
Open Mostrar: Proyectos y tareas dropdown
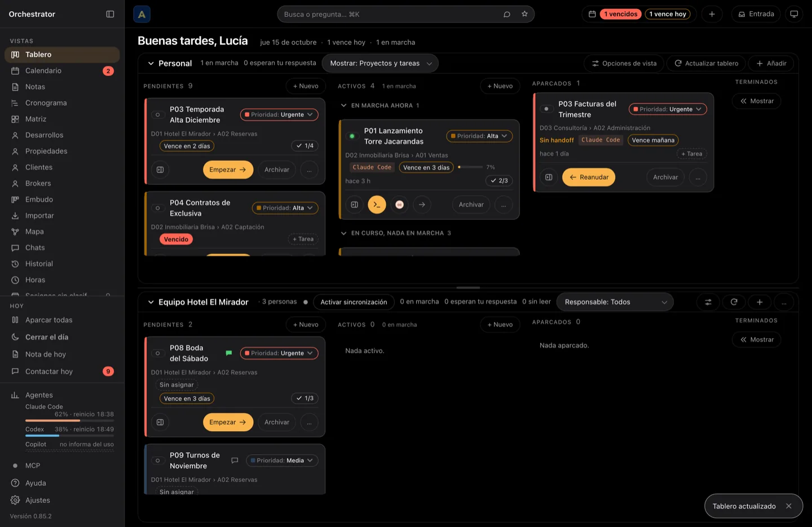click(x=380, y=63)
